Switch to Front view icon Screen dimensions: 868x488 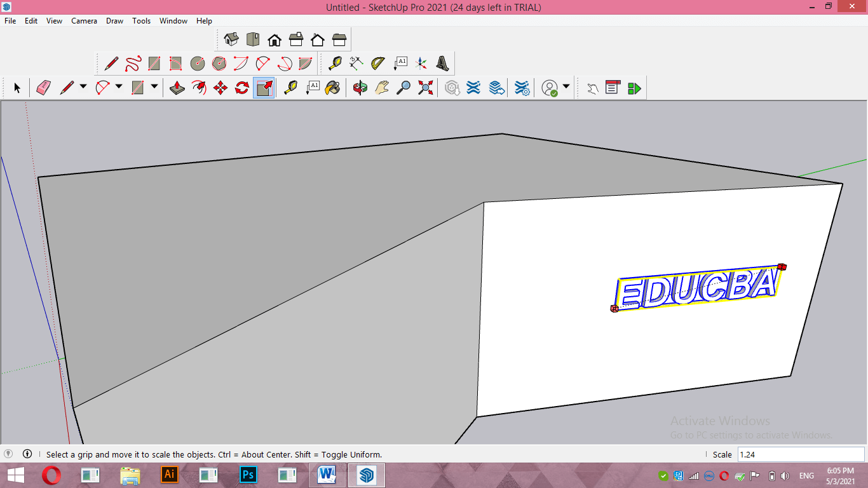click(x=275, y=40)
